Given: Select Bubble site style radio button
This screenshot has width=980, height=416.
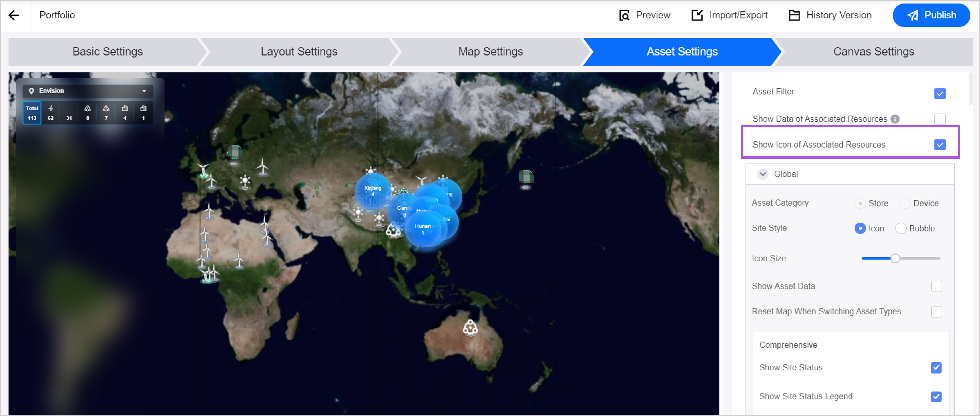Looking at the screenshot, I should coord(900,228).
